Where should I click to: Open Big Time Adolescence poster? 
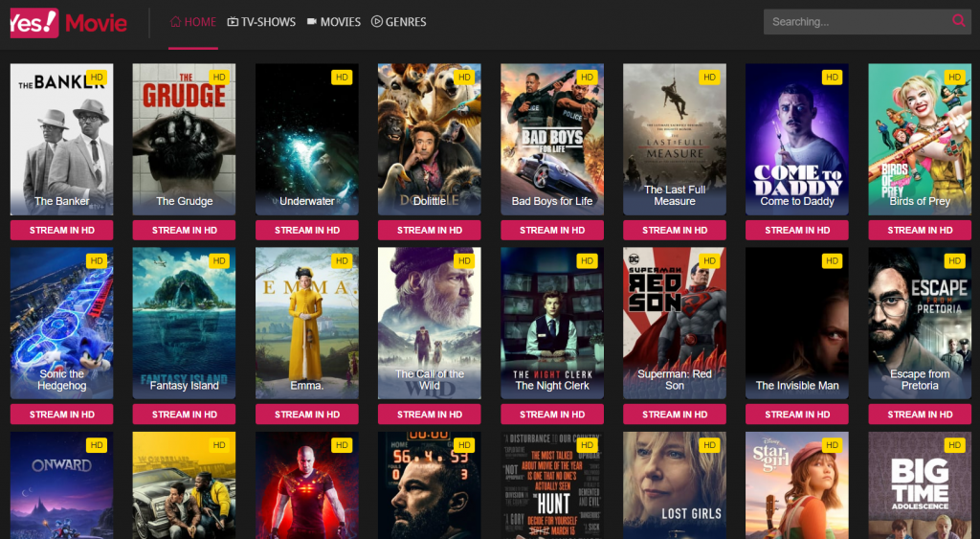coord(920,485)
